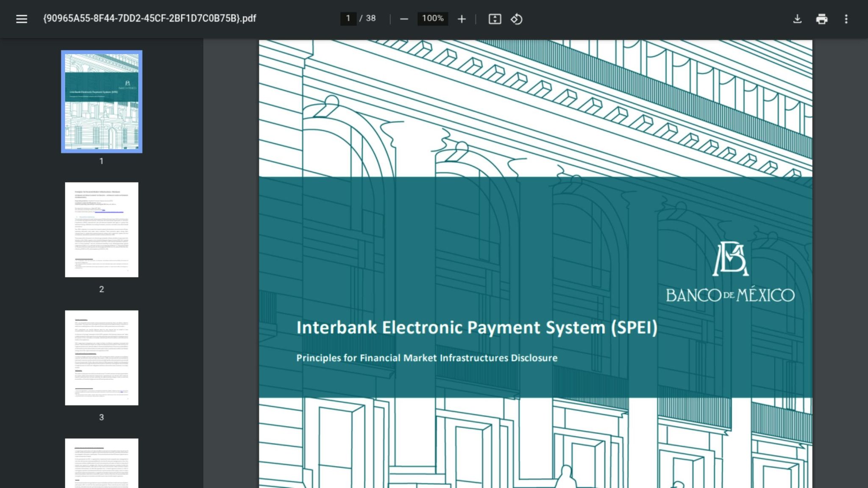Toggle the sidebar with the hamburger menu icon
Viewport: 868px width, 488px height.
point(22,19)
